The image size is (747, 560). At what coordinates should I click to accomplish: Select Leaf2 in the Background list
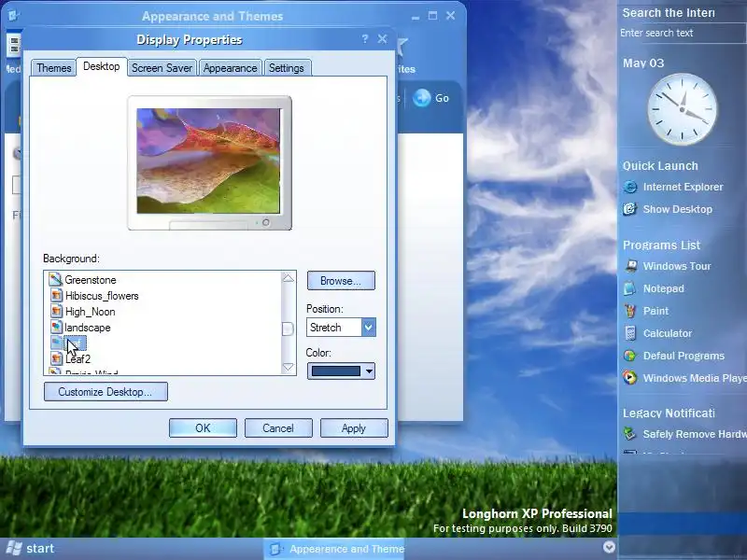coord(78,359)
